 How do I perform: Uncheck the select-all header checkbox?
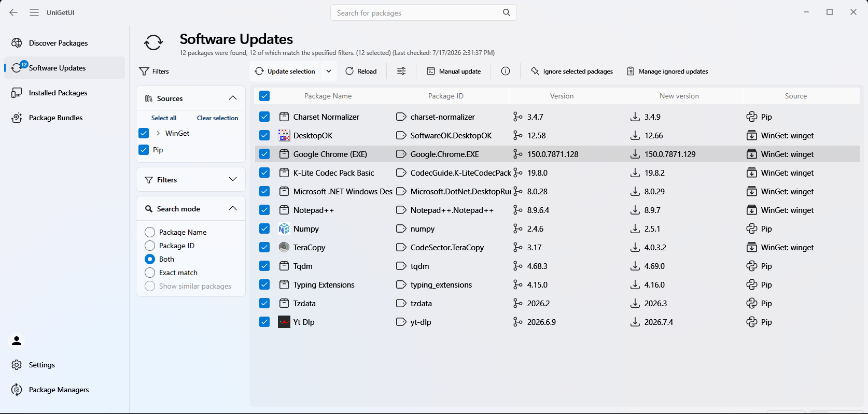[264, 96]
